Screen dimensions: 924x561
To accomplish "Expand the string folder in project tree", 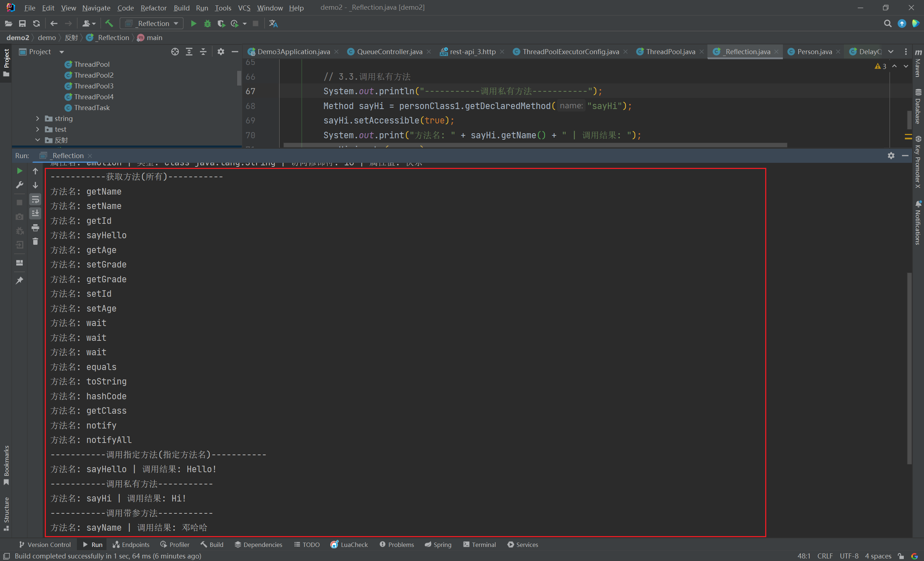I will 37,119.
